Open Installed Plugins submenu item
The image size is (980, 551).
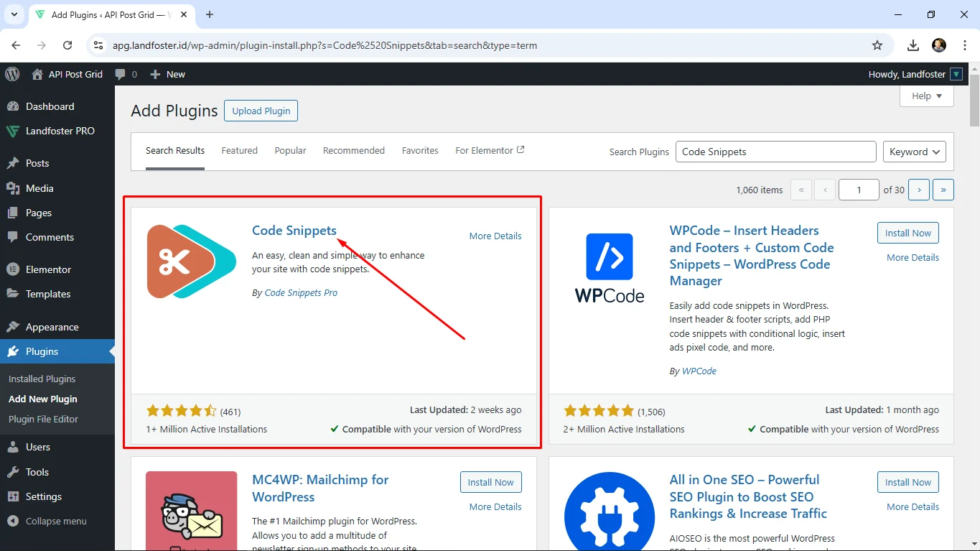pyautogui.click(x=42, y=379)
